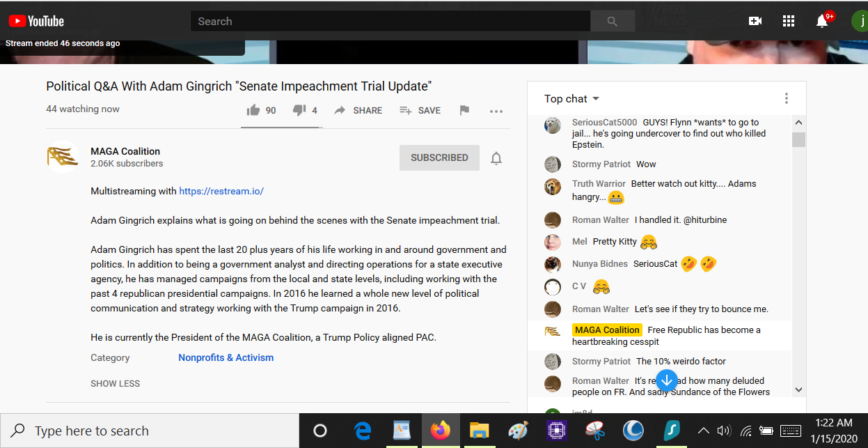This screenshot has width=868, height=448.
Task: Open the purple chip app in taskbar
Action: (556, 431)
